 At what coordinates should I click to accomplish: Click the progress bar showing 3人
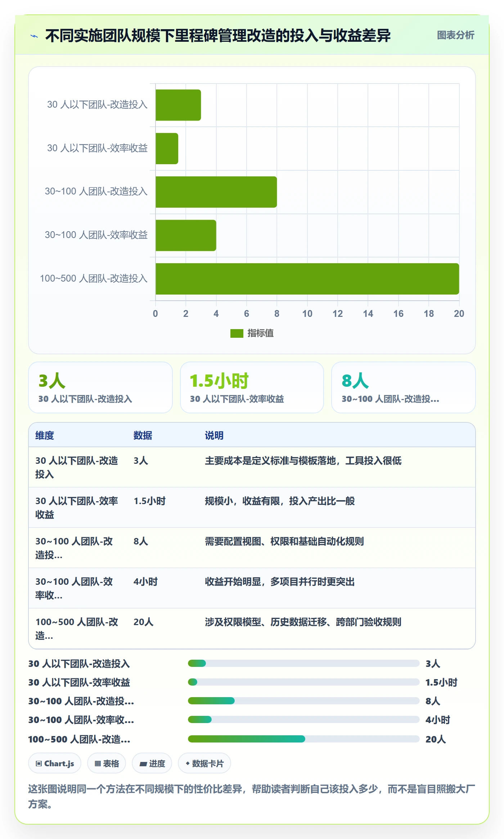click(304, 663)
